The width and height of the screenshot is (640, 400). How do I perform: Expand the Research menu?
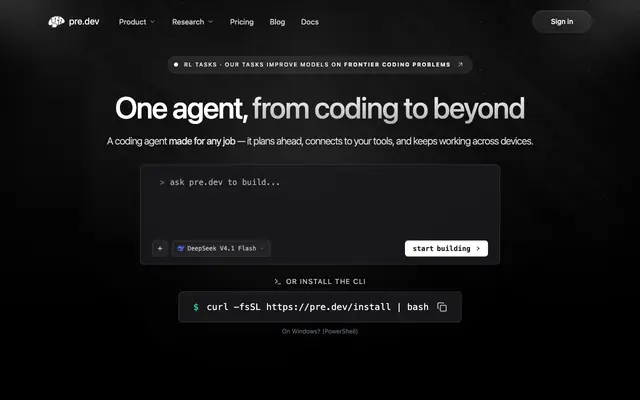coord(192,22)
